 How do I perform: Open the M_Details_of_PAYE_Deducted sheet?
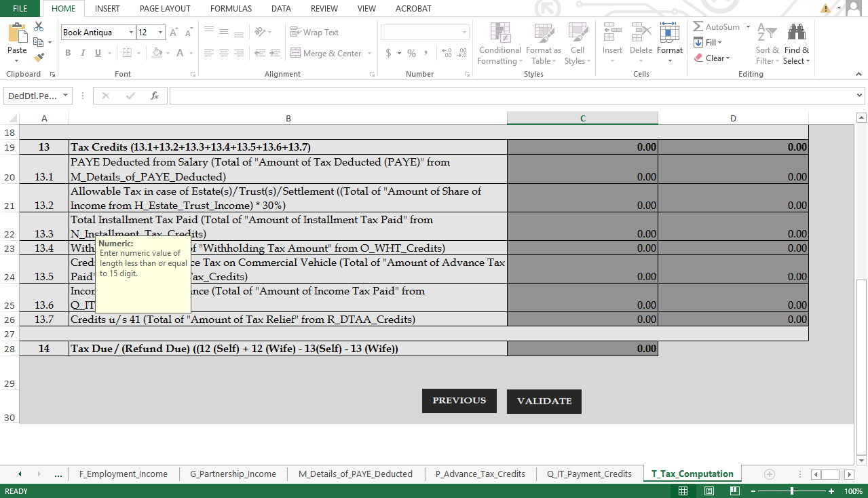(x=356, y=474)
